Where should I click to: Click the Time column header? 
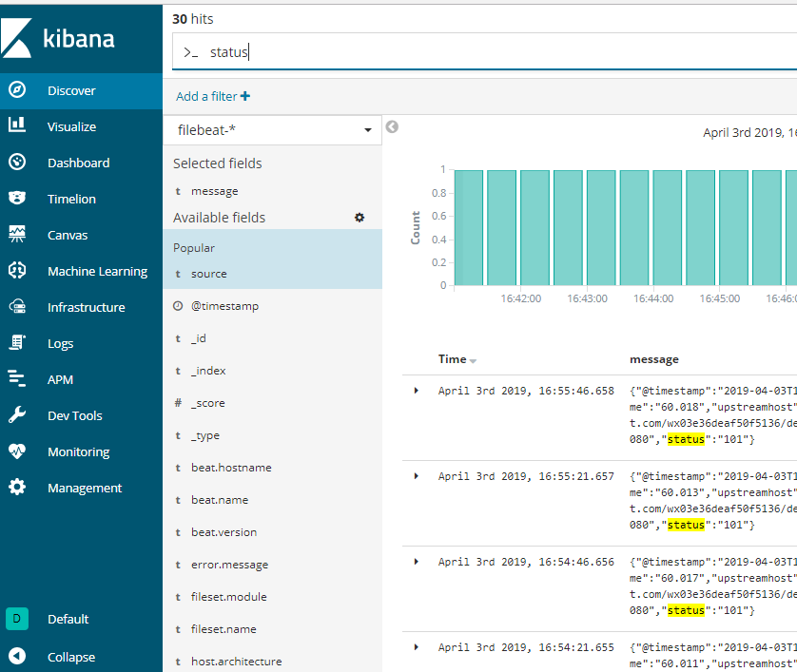[x=453, y=359]
